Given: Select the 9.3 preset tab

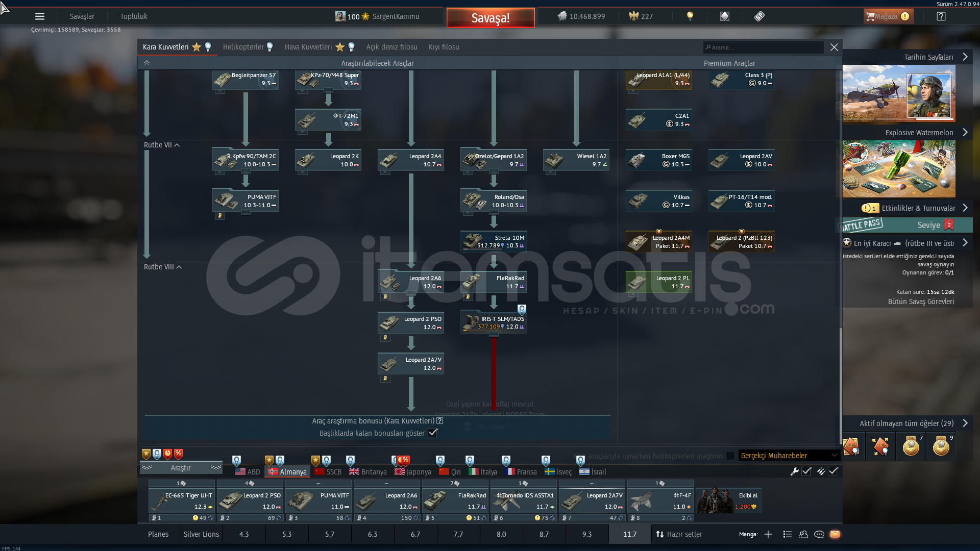Looking at the screenshot, I should coord(587,534).
